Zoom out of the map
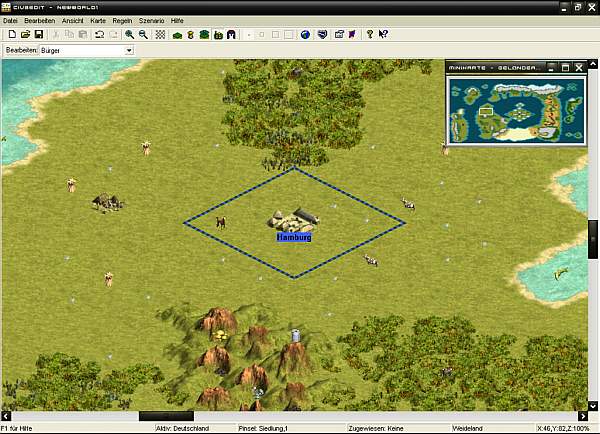Screen dimensions: 600x434 (x=144, y=34)
